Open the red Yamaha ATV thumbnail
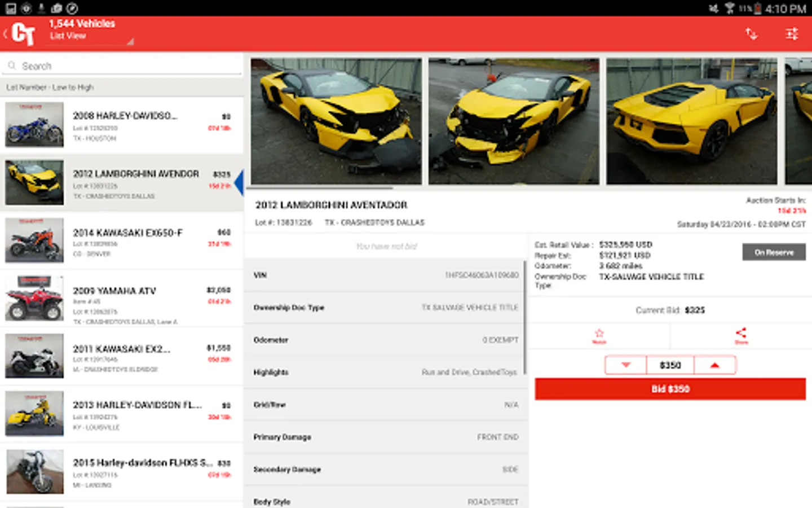This screenshot has height=508, width=812. point(34,299)
